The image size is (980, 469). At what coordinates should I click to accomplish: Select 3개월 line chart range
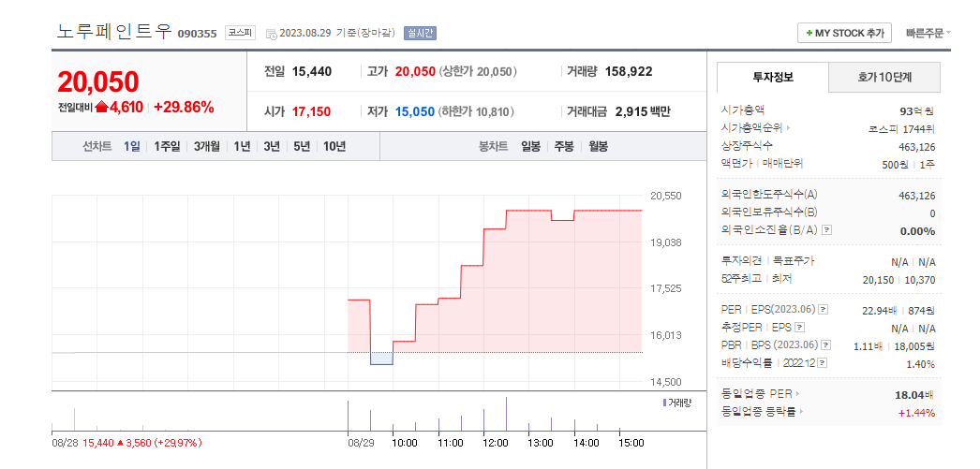(207, 147)
